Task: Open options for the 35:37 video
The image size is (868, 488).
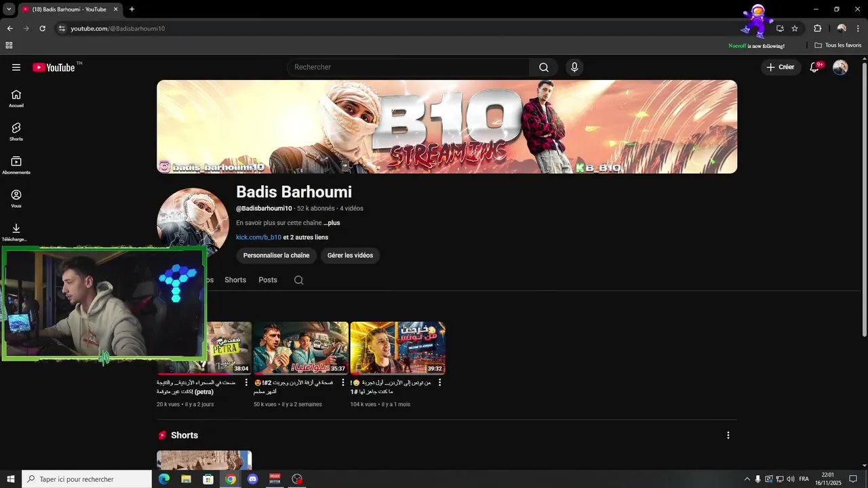Action: pos(342,383)
